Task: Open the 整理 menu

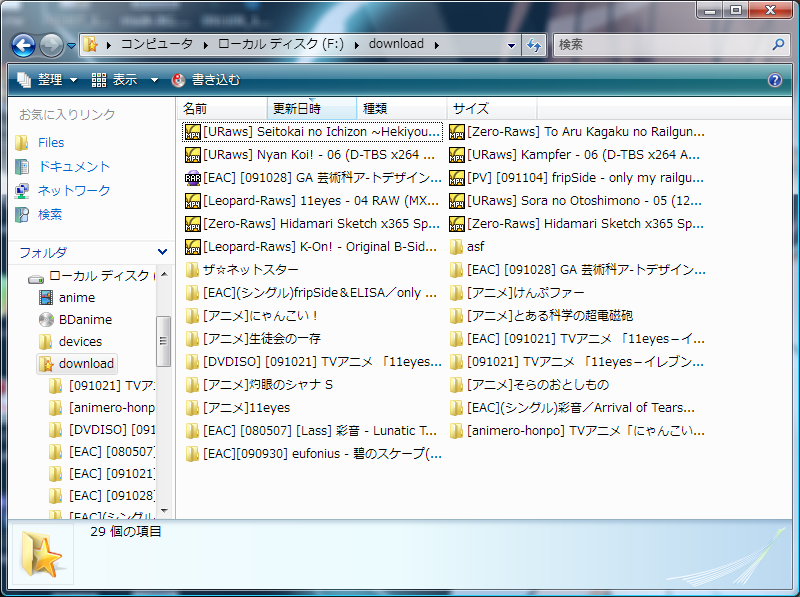Action: click(47, 80)
